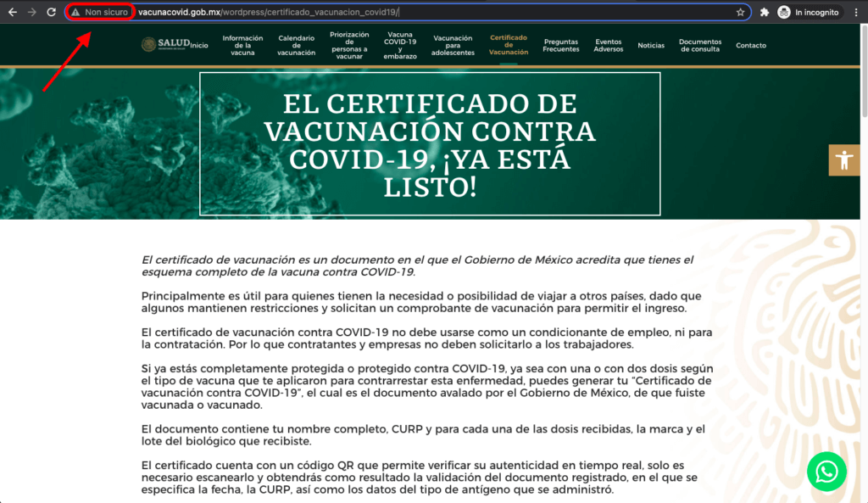Viewport: 868px width, 503px height.
Task: Open the 'Contacto' link
Action: (x=751, y=45)
